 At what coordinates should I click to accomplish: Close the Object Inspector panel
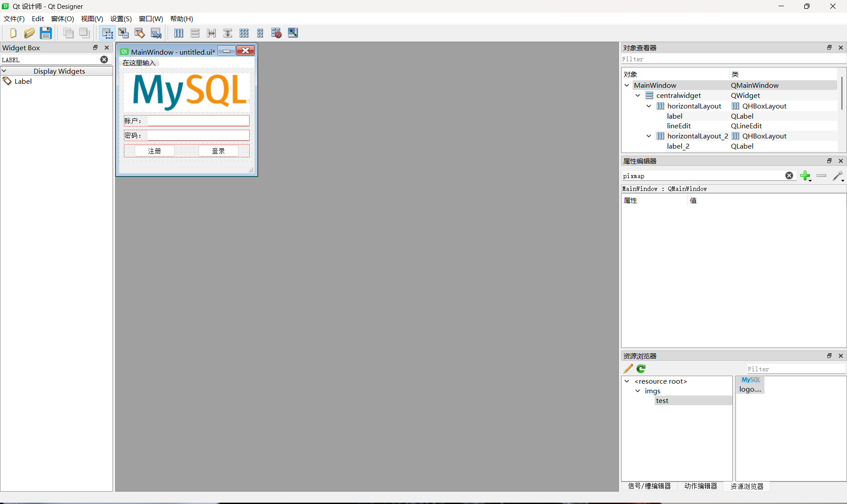coord(841,48)
